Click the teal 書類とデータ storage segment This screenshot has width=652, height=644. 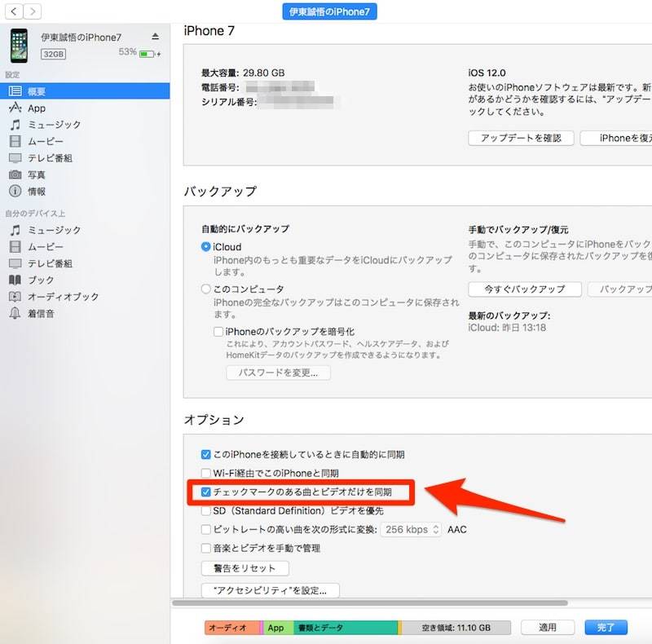346,628
